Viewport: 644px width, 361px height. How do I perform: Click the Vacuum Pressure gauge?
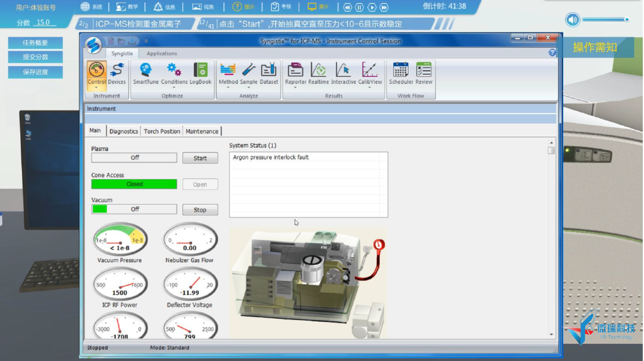[120, 239]
